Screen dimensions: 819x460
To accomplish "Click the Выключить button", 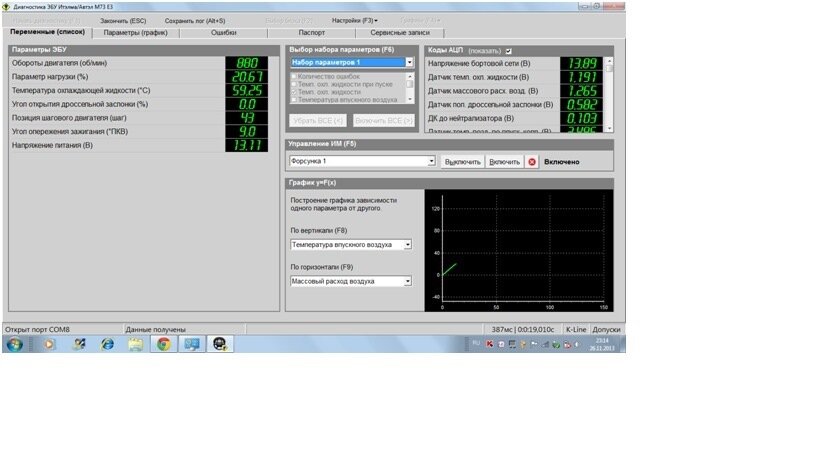I will pyautogui.click(x=462, y=162).
